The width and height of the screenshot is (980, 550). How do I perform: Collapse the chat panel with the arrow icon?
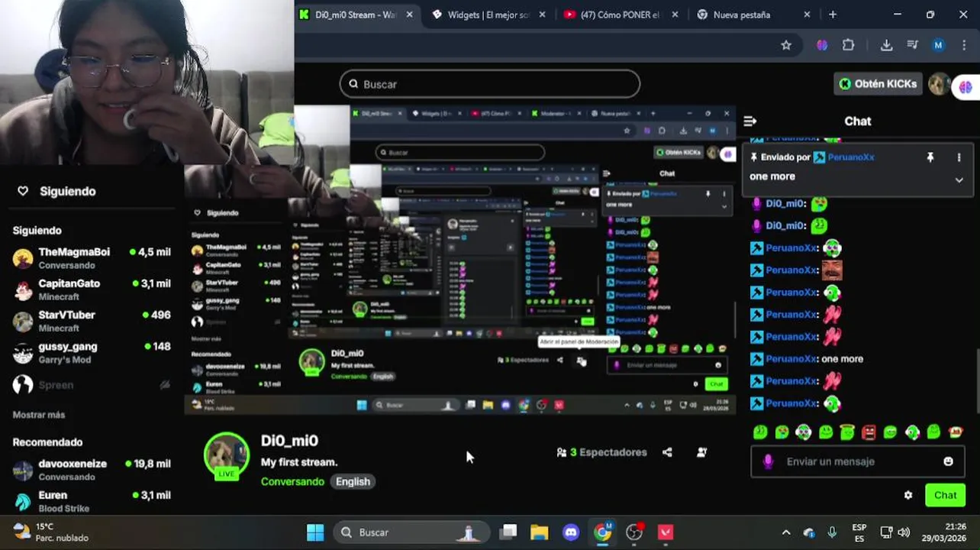coord(750,121)
